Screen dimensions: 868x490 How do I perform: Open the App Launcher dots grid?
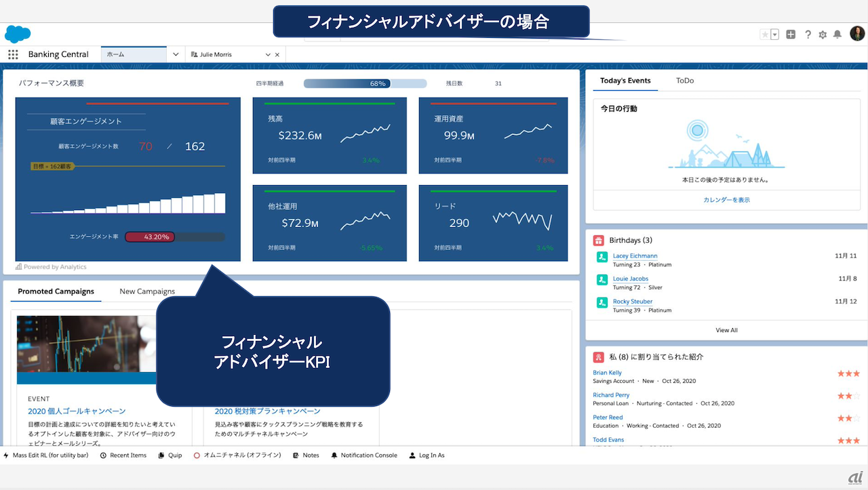click(x=13, y=54)
